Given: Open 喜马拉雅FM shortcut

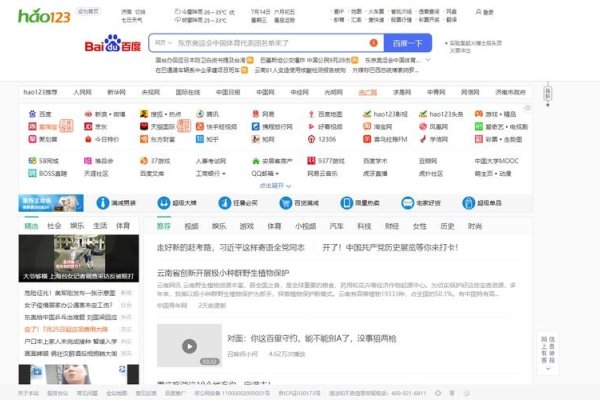Looking at the screenshot, I should [x=385, y=139].
